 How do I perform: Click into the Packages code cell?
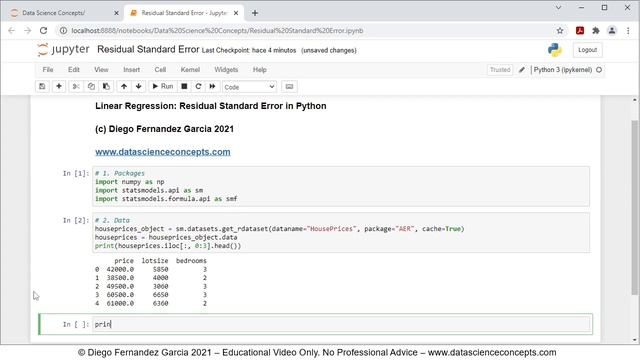pyautogui.click(x=341, y=186)
